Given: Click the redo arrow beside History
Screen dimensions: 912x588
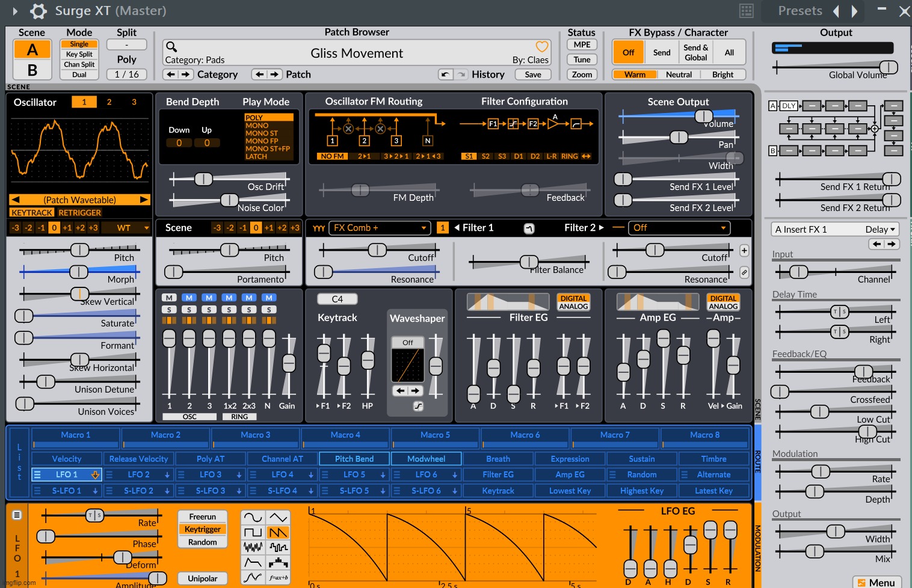Looking at the screenshot, I should pyautogui.click(x=461, y=75).
